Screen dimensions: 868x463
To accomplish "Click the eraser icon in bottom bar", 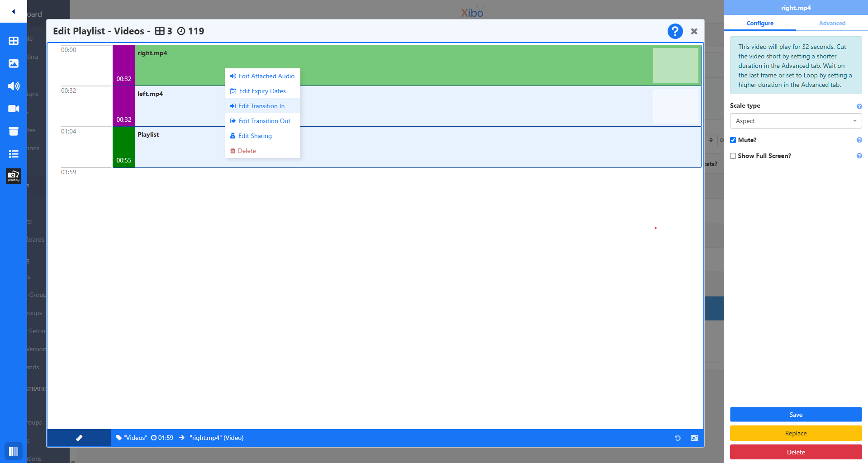I will (79, 438).
